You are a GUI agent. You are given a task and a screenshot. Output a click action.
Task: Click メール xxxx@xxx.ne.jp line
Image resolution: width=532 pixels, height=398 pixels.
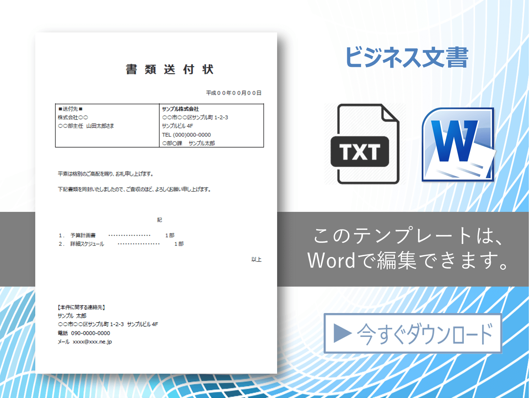point(85,342)
